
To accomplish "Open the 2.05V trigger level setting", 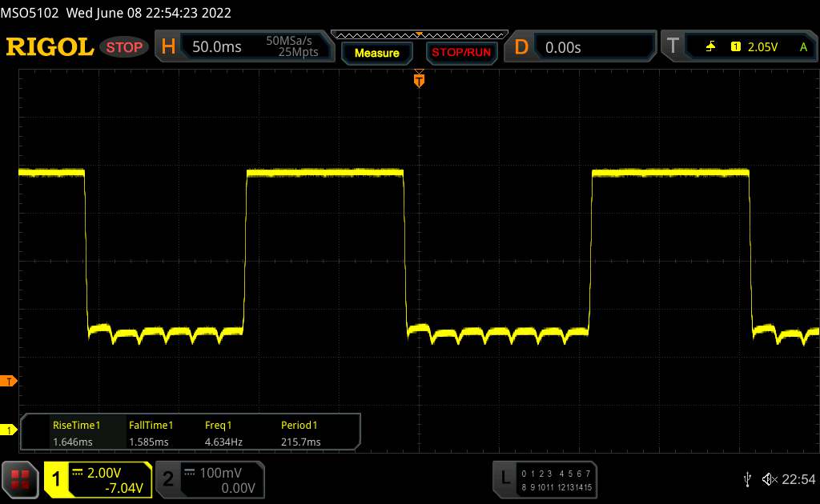I will pos(762,47).
